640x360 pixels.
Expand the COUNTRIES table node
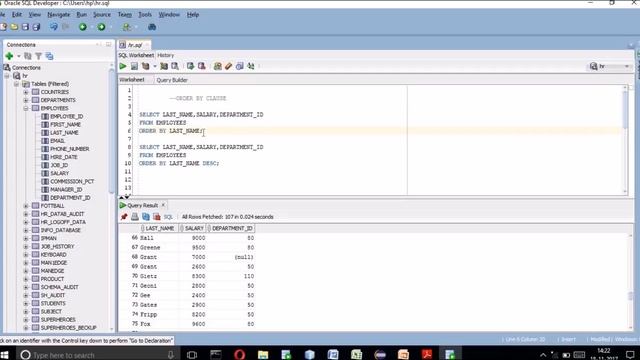[26, 92]
